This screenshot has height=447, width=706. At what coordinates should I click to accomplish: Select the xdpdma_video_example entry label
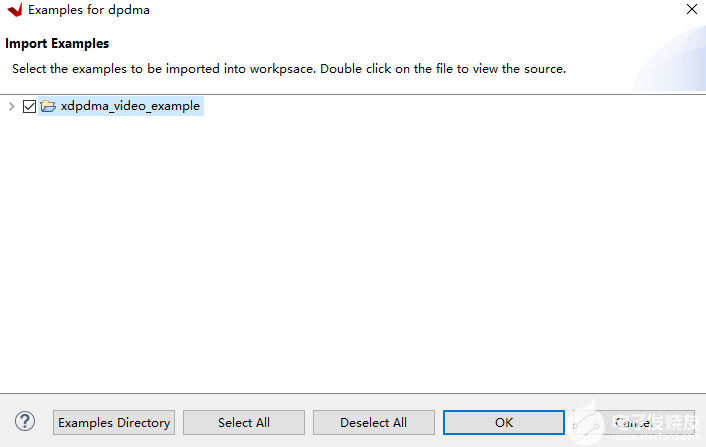pyautogui.click(x=130, y=106)
